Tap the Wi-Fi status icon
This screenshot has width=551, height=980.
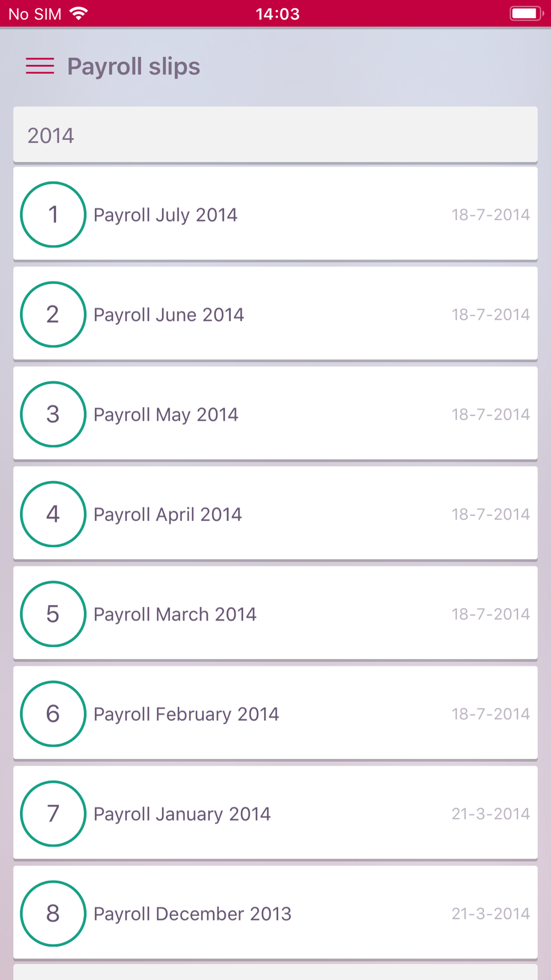(x=79, y=14)
